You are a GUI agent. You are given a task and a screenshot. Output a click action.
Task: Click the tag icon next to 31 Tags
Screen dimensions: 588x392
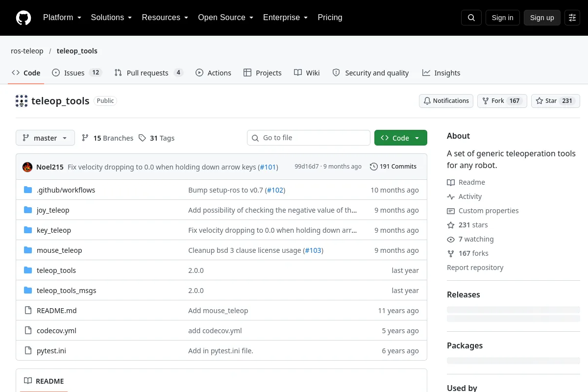pos(142,138)
